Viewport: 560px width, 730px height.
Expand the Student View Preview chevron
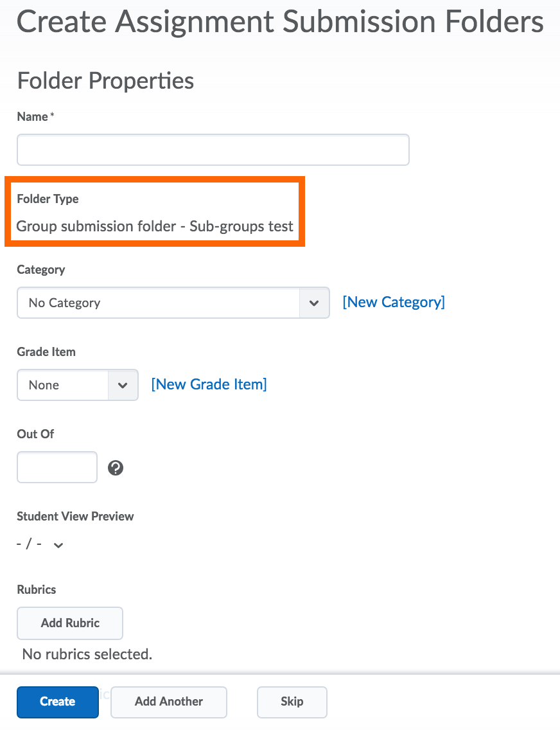click(x=58, y=546)
